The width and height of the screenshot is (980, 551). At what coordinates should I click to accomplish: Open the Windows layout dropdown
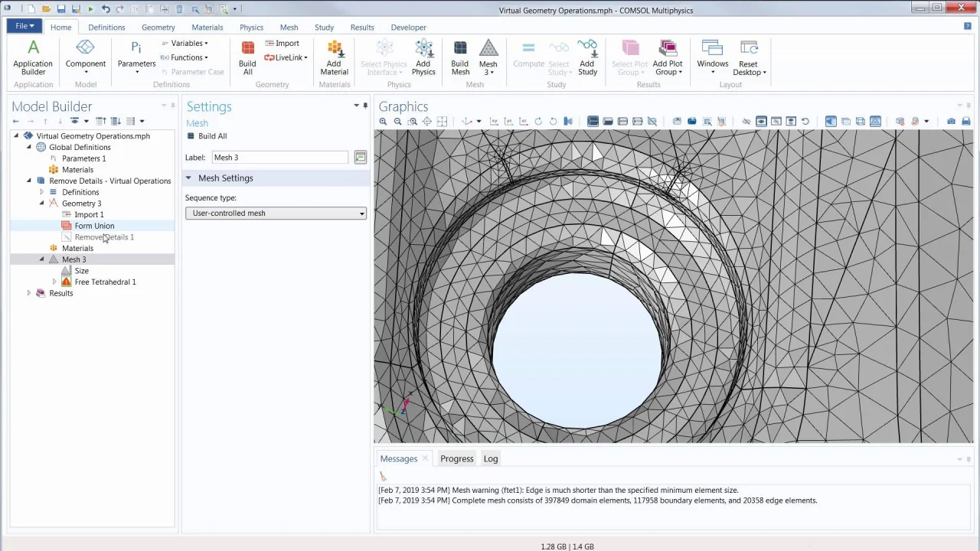(712, 57)
